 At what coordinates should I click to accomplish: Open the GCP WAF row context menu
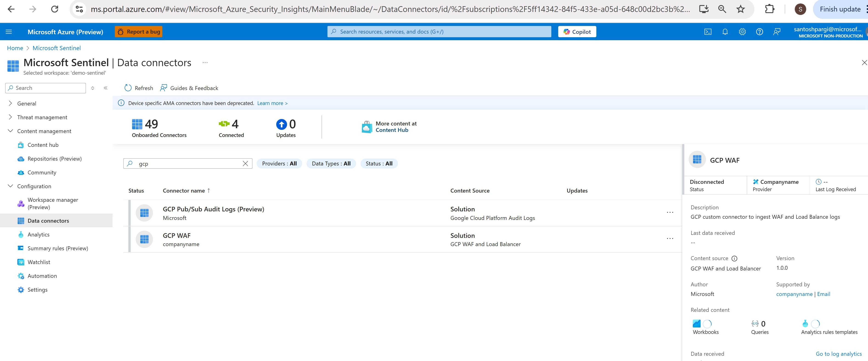pos(670,239)
